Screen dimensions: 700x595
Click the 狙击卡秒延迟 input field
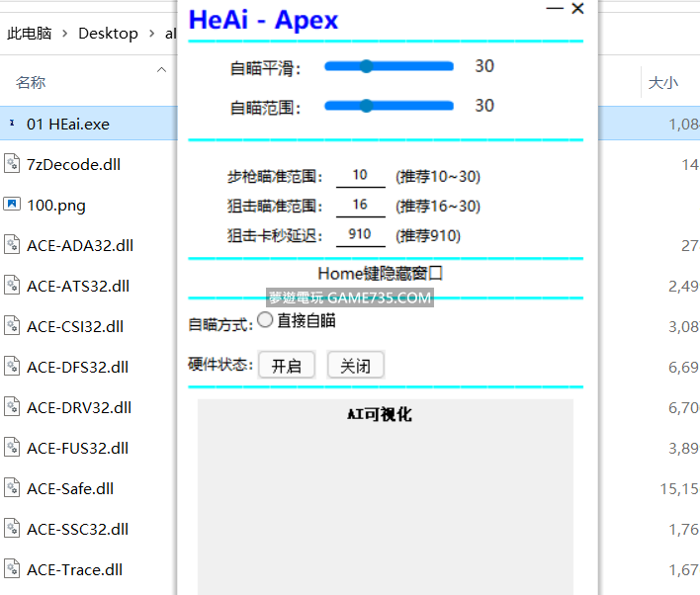(x=360, y=235)
